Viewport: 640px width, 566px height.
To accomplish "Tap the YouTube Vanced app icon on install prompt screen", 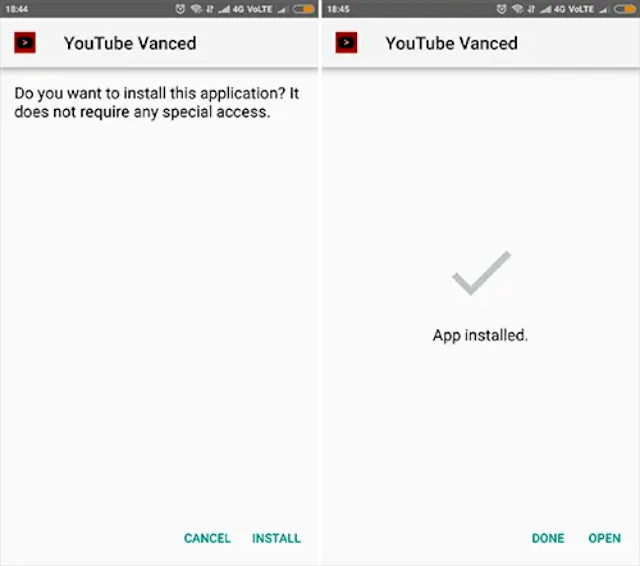I will pyautogui.click(x=25, y=42).
